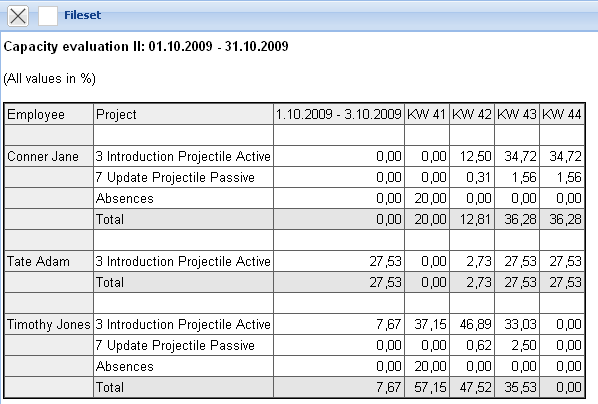Select the KW 41 column header
The height and width of the screenshot is (404, 598).
pos(427,114)
